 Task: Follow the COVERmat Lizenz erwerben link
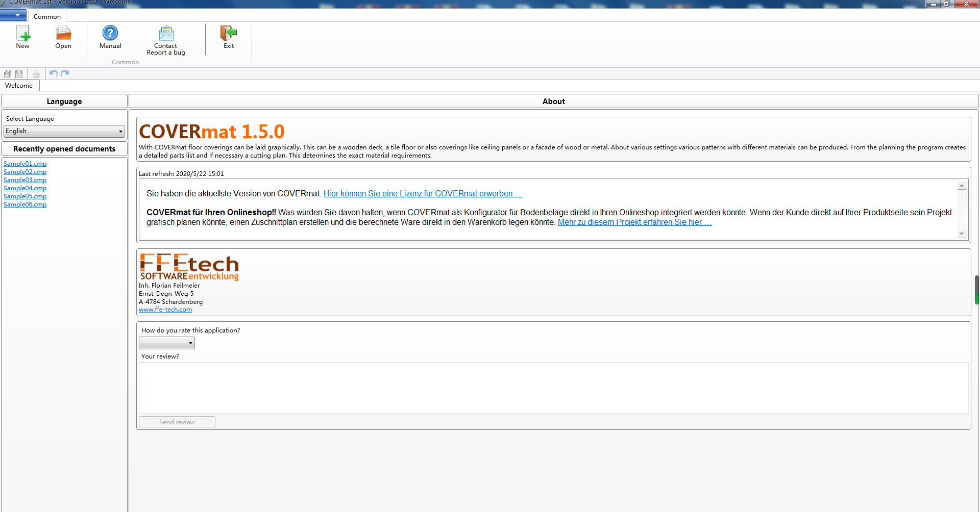pos(423,194)
